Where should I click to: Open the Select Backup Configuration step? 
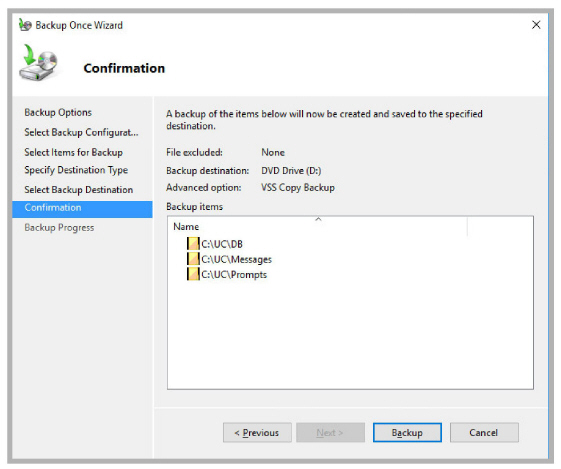coord(81,132)
